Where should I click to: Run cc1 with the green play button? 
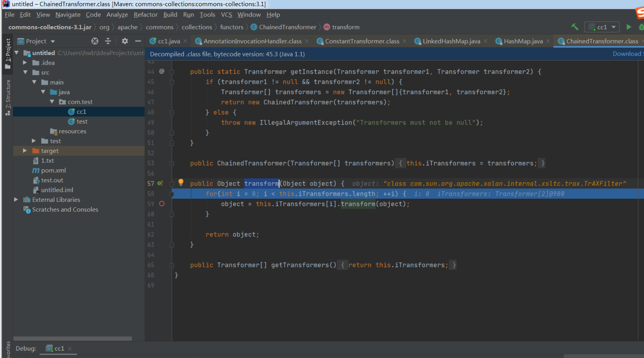(x=629, y=27)
